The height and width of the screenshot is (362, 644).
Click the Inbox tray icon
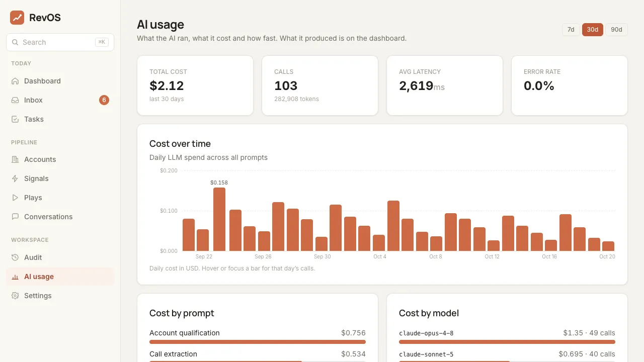point(15,100)
